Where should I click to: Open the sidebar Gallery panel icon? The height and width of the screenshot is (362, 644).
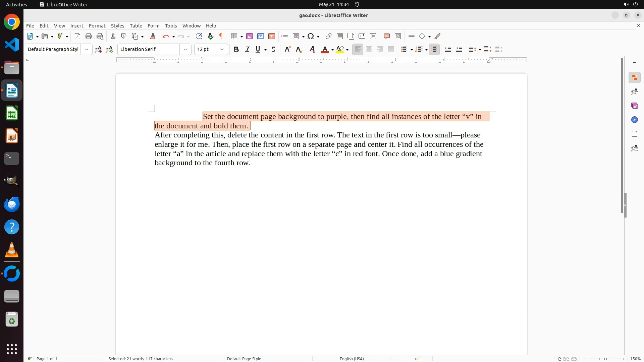coord(634,106)
